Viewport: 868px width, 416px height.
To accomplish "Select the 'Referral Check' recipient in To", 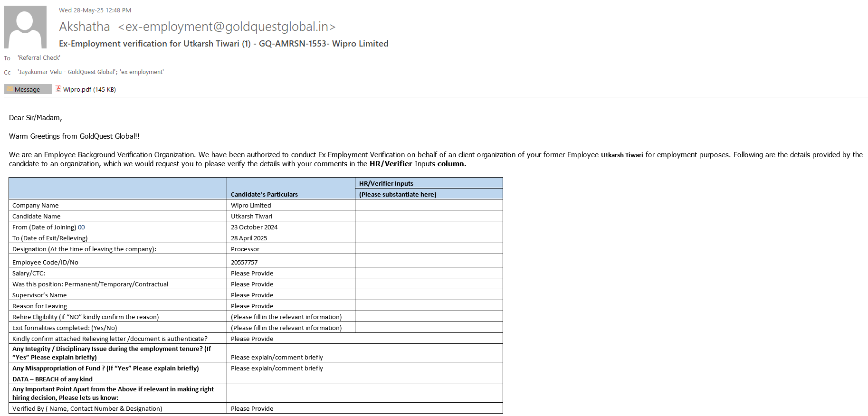I will tap(39, 58).
